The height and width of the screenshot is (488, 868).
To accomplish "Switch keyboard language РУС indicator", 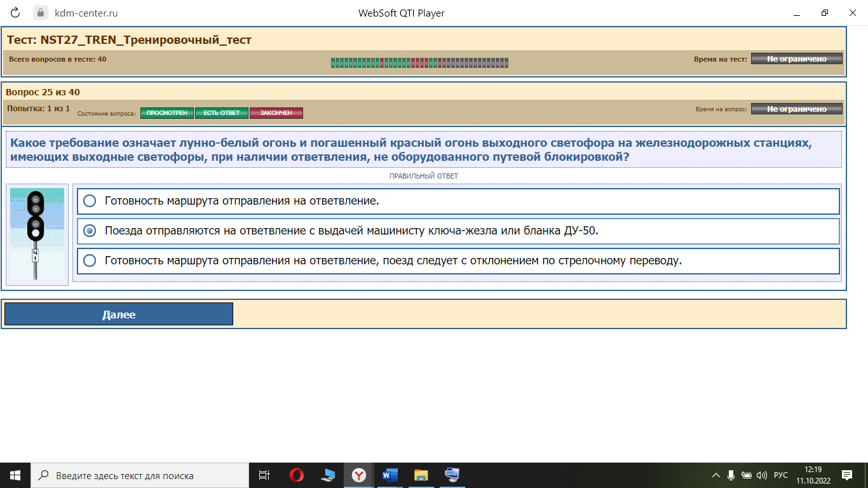I will point(781,475).
